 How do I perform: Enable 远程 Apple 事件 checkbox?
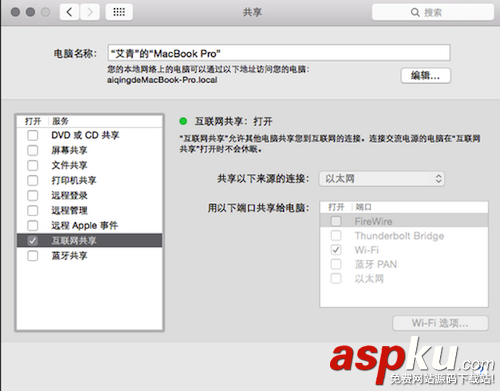click(33, 225)
